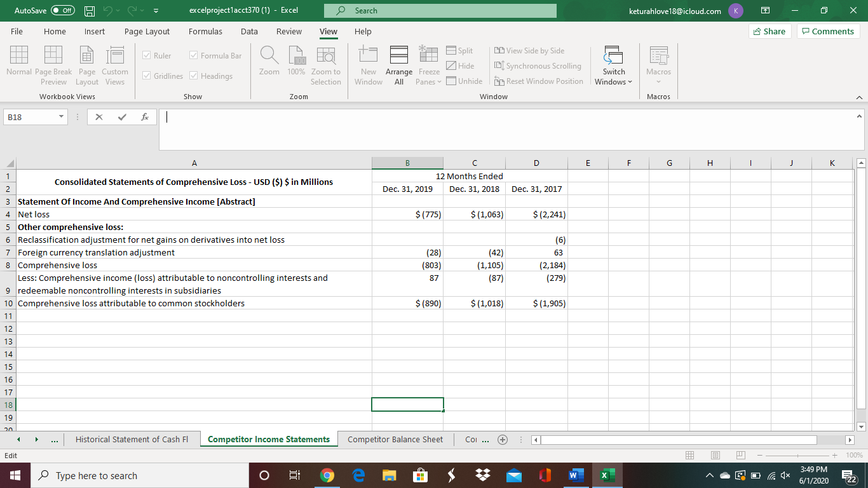
Task: Switch to Normal workbook view
Action: pos(18,63)
